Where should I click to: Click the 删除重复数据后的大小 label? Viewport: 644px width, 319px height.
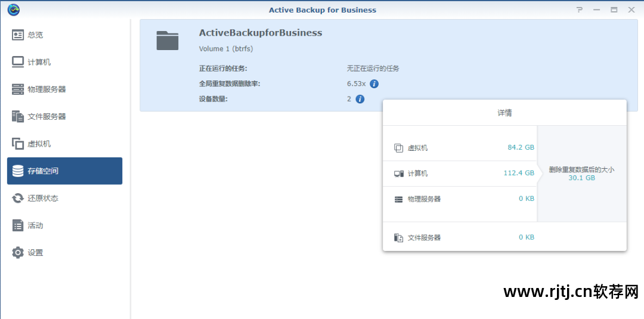point(581,169)
